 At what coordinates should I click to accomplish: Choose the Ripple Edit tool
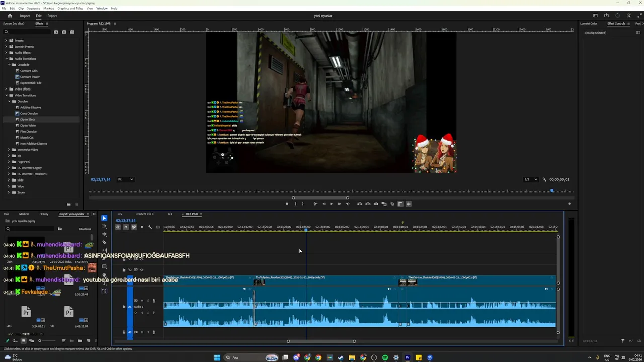pos(104,234)
